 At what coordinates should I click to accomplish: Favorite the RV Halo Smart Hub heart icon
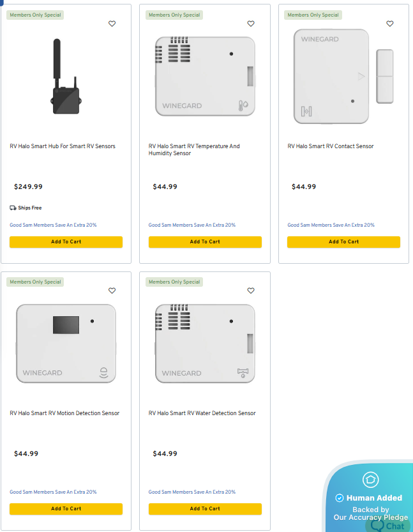[x=112, y=24]
